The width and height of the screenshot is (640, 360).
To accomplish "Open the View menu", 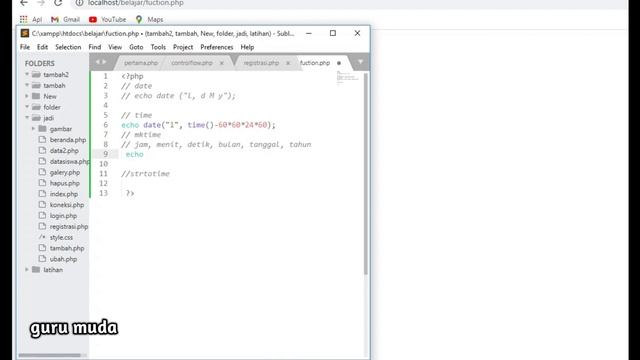I will pos(115,47).
